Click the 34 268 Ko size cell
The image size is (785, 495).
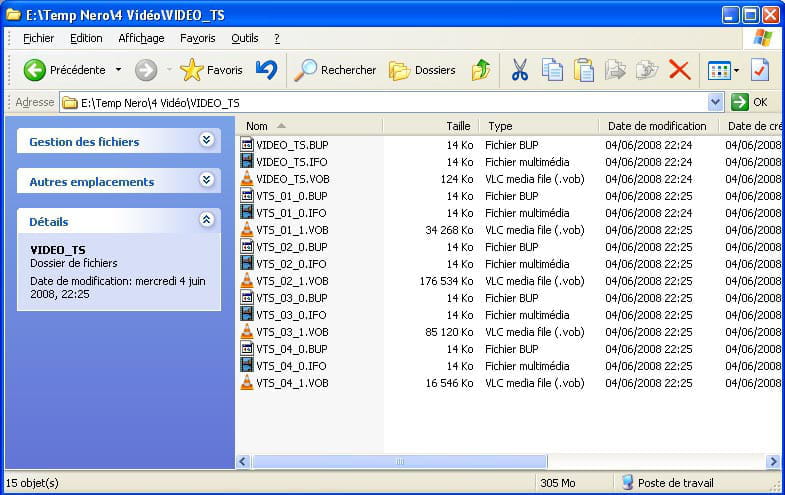[449, 230]
